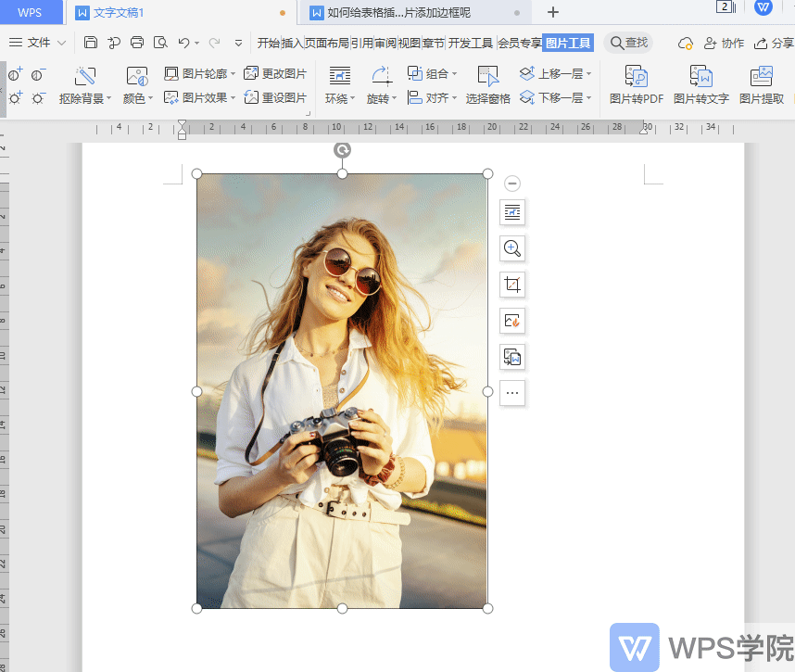The image size is (795, 672).
Task: Open the 选择窗格 selection pane
Action: (487, 85)
